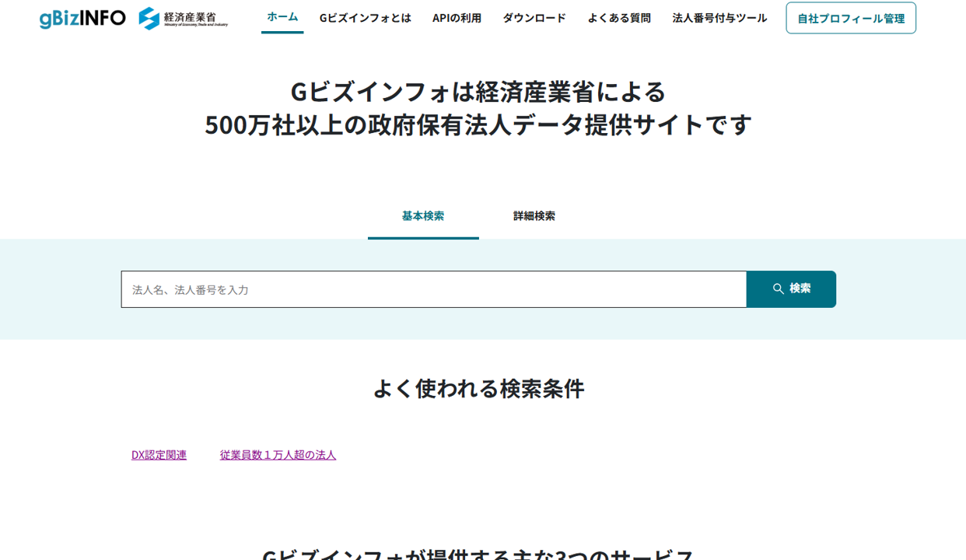Viewport: 966px width, 560px height.
Task: Open よくある質問 page
Action: pyautogui.click(x=619, y=18)
